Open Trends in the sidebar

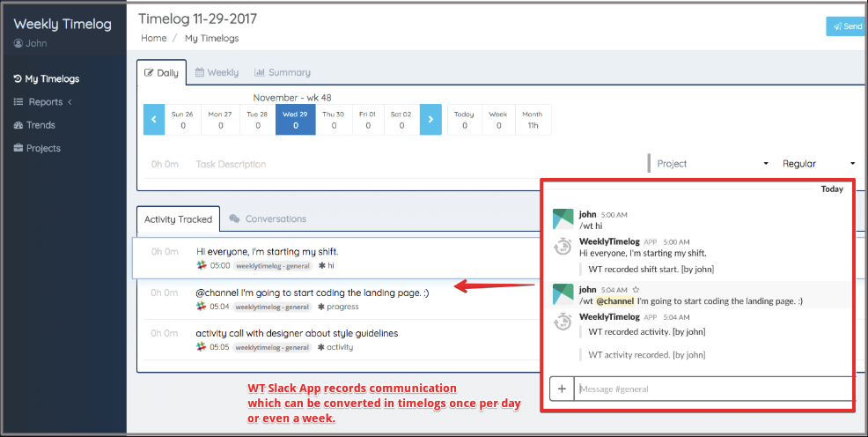40,125
